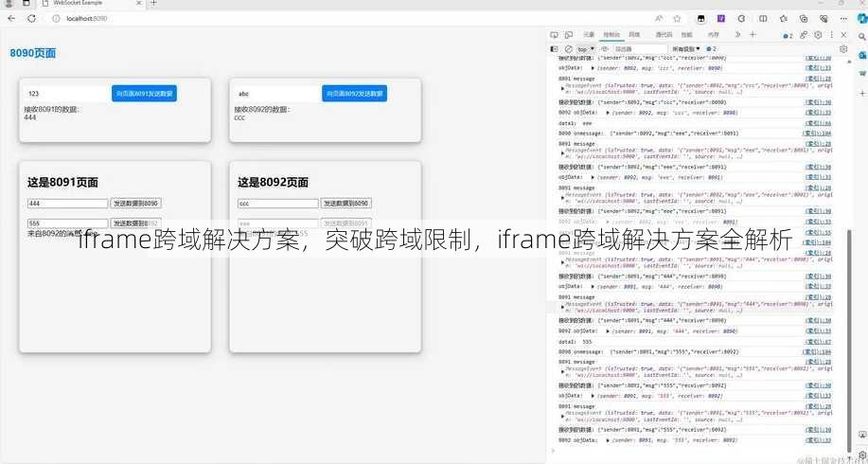
Task: Toggle the console sidebar icon
Action: tap(554, 48)
